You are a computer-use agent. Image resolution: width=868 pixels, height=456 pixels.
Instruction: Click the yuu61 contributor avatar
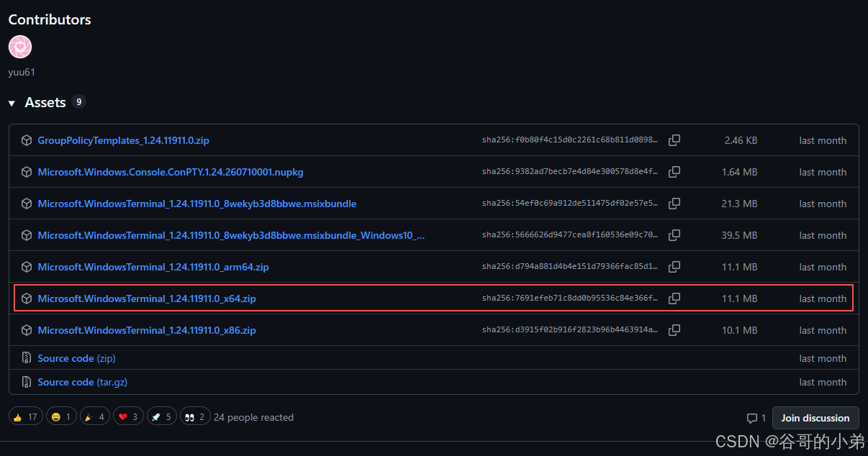pyautogui.click(x=20, y=47)
